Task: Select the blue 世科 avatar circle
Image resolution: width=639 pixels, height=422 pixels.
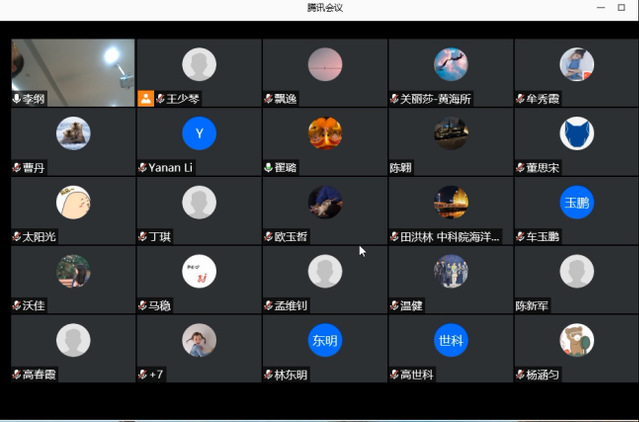Action: click(451, 340)
